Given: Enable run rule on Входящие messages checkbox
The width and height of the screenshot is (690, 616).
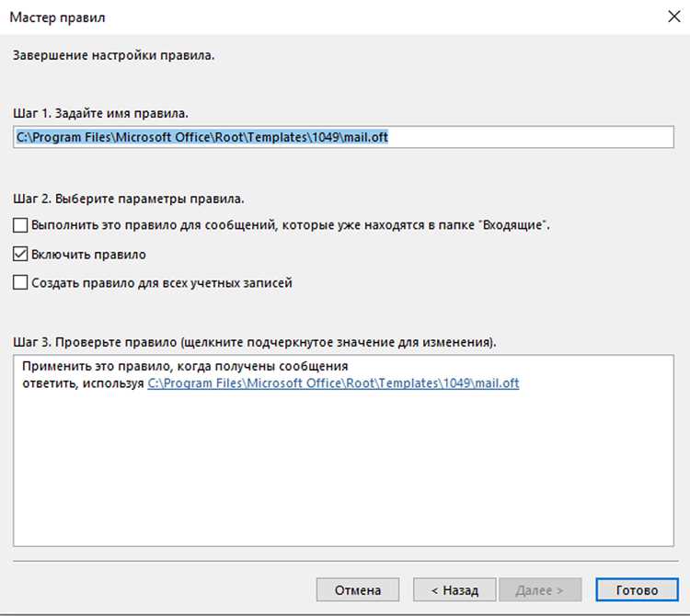Looking at the screenshot, I should coord(20,225).
